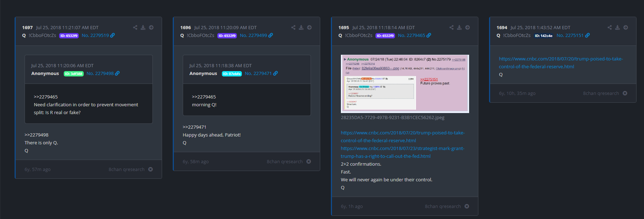Click tripcode !CbboFOtcZs in post 1697
644x219 pixels.
point(42,35)
